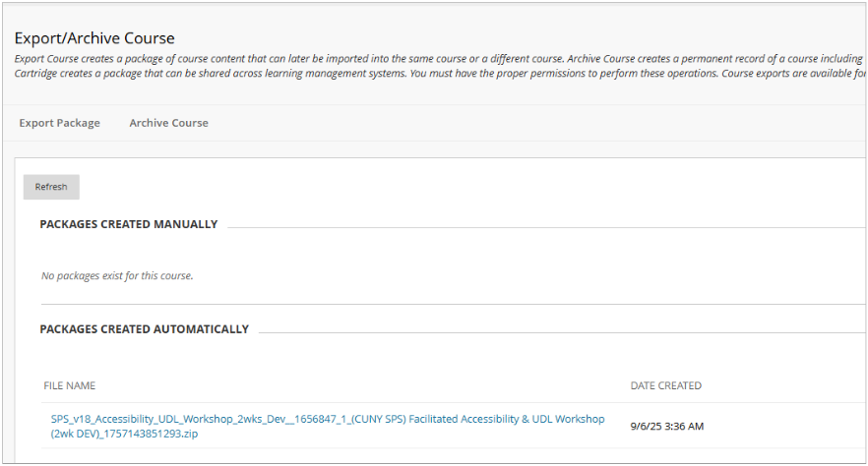Click the Export Package button
Image resolution: width=868 pixels, height=466 pixels.
coord(59,123)
